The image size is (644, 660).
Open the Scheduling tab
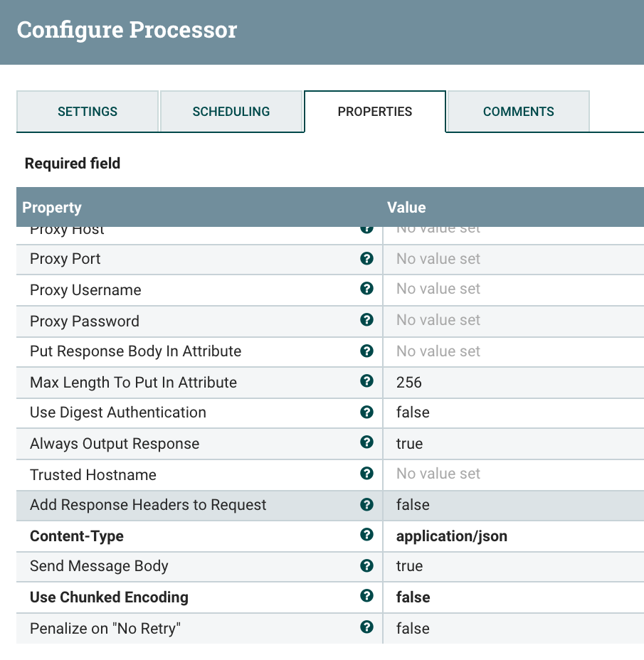[231, 111]
